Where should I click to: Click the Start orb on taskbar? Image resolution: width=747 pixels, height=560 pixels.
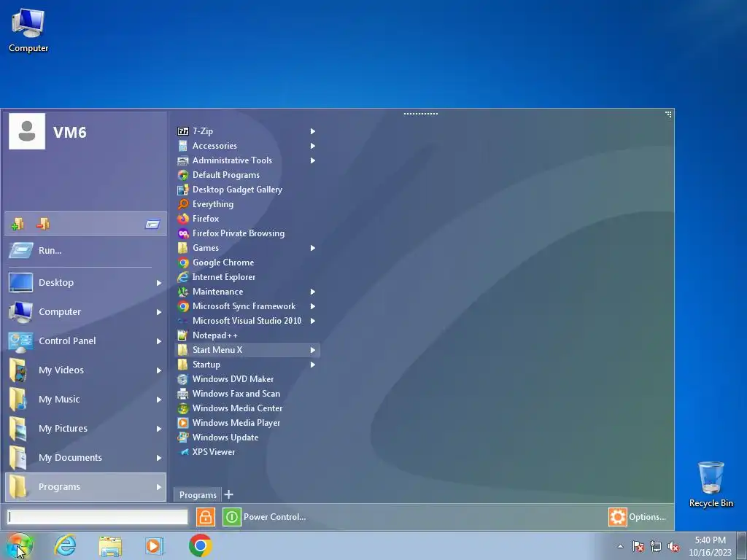tap(20, 545)
